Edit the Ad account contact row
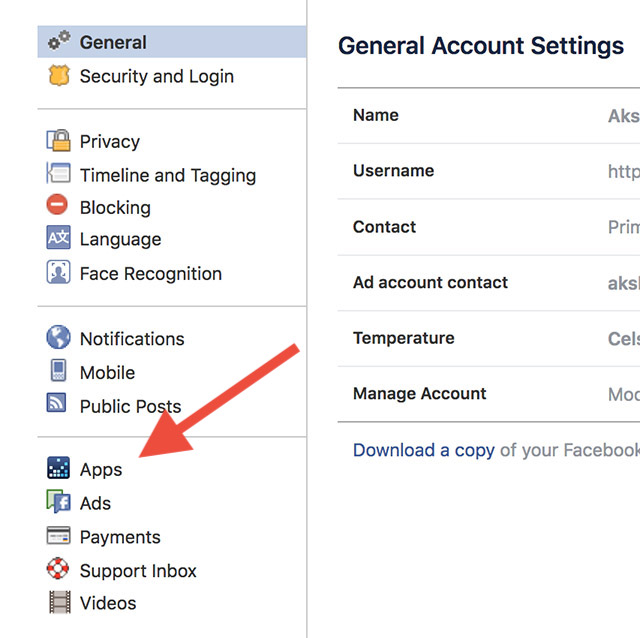The height and width of the screenshot is (638, 640). tap(489, 282)
